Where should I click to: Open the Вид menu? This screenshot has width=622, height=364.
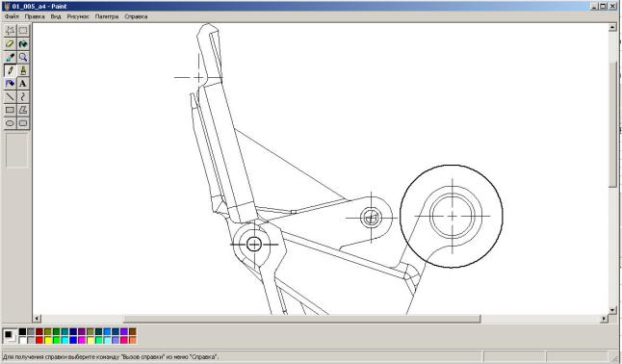point(56,16)
